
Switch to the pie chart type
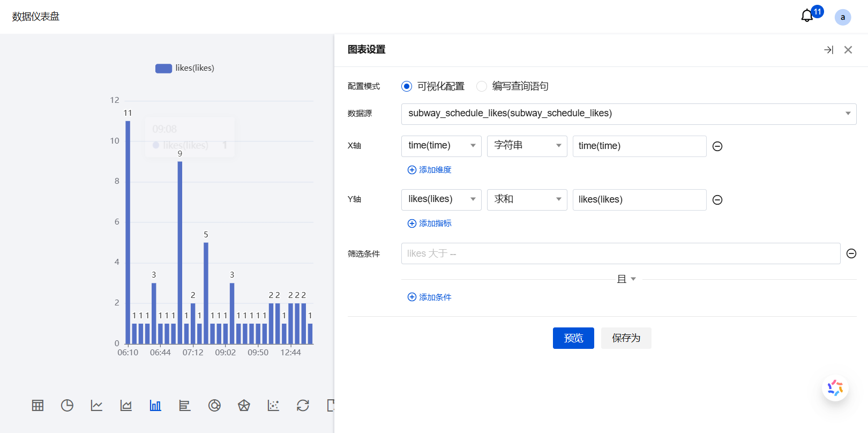click(67, 406)
